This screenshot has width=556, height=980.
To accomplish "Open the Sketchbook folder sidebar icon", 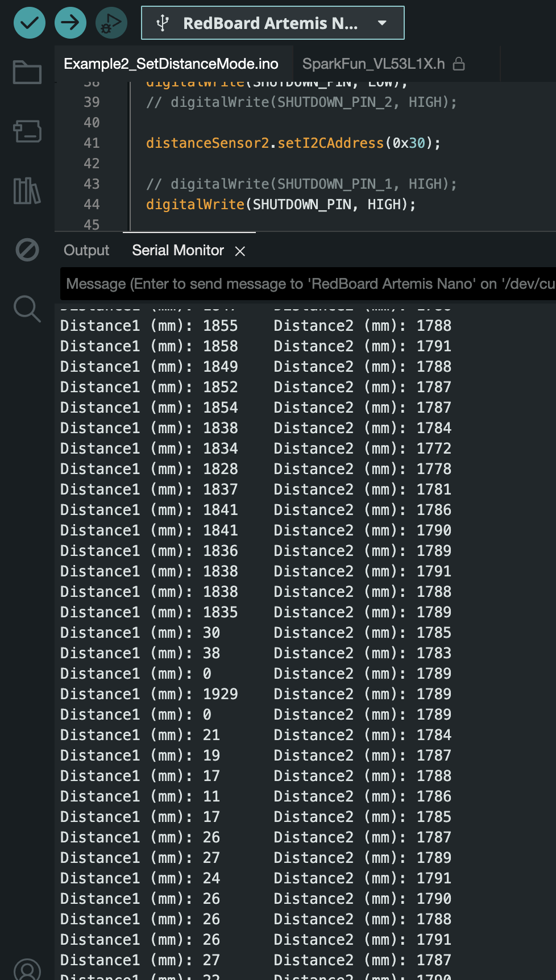I will (x=27, y=72).
